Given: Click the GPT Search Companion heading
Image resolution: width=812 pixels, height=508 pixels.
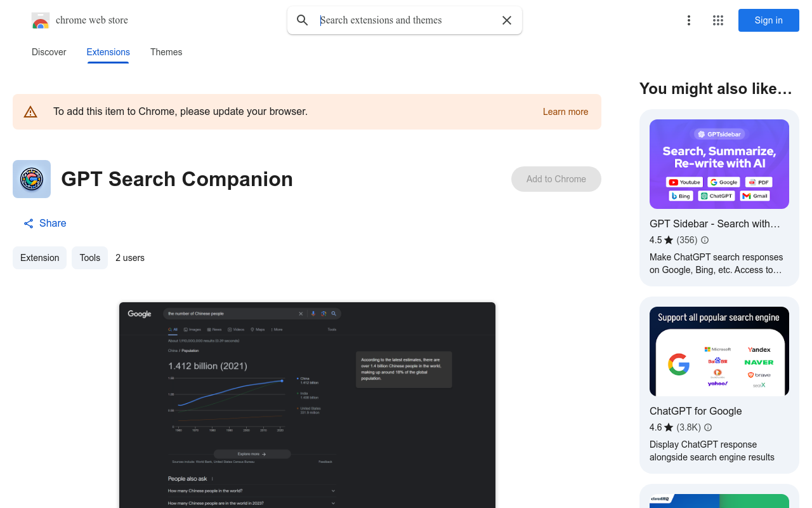Looking at the screenshot, I should click(177, 179).
